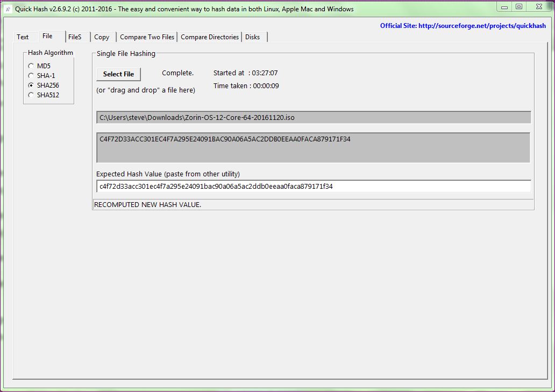This screenshot has height=392, width=555.
Task: Select the MD5 hash algorithm
Action: pos(31,66)
